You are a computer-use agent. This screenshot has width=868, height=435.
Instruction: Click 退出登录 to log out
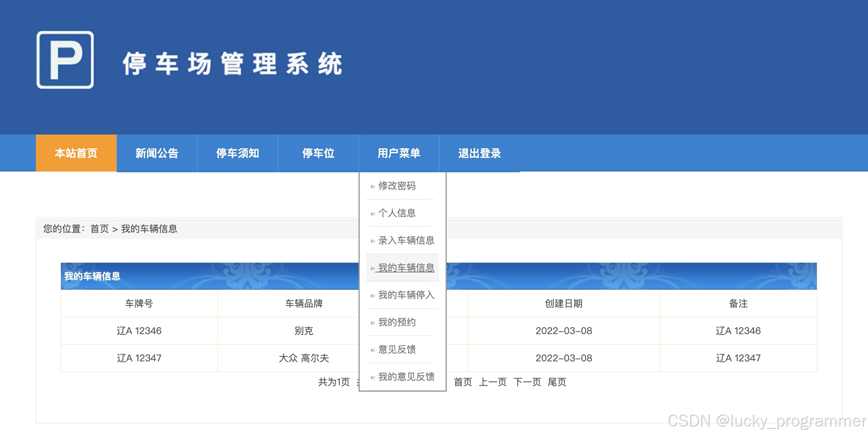coord(480,153)
